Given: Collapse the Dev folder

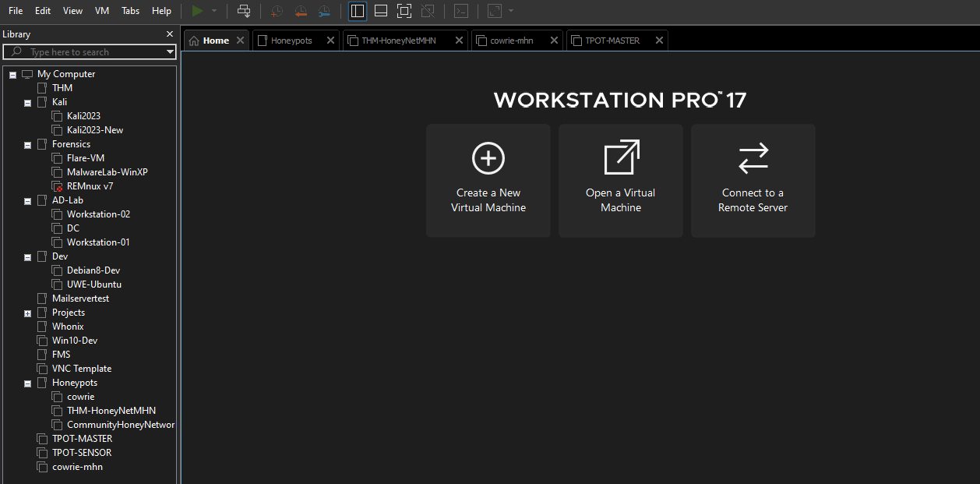Looking at the screenshot, I should pos(27,257).
